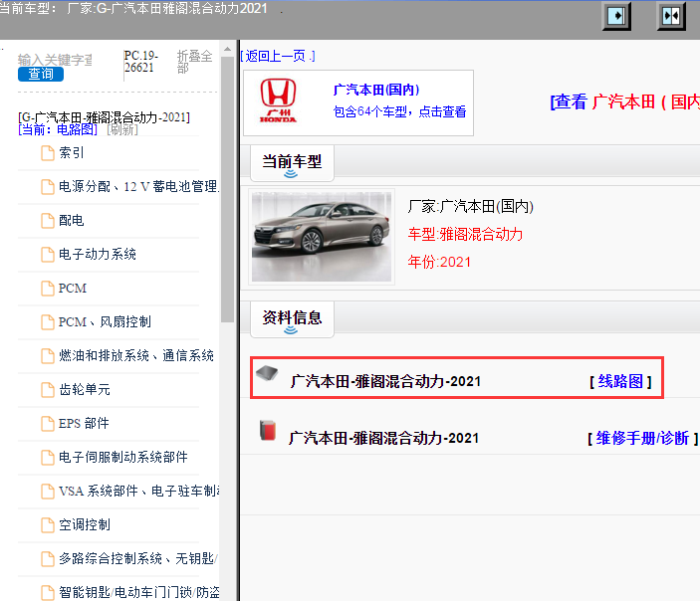Click the red book icon beside 维修手册 row
Viewport: 700px width, 601px height.
[x=268, y=430]
